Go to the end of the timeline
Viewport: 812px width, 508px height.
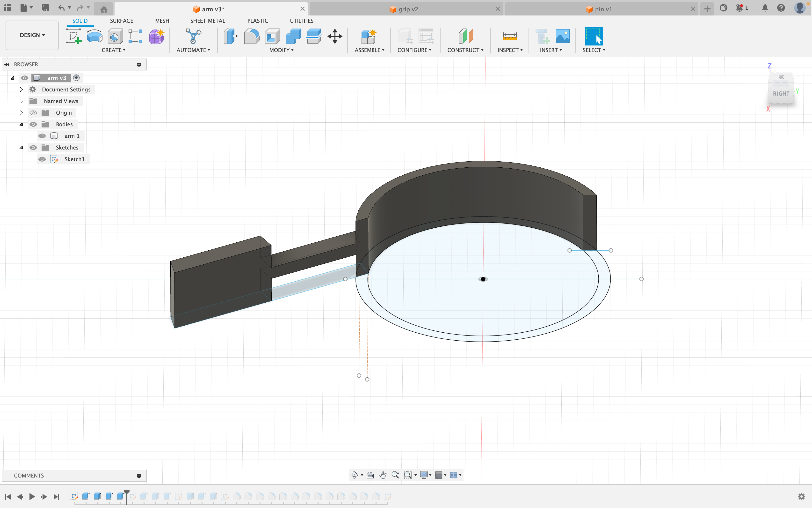pos(56,497)
